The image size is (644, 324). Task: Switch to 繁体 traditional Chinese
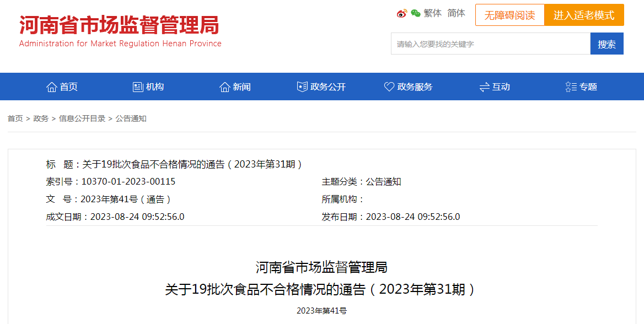(433, 13)
